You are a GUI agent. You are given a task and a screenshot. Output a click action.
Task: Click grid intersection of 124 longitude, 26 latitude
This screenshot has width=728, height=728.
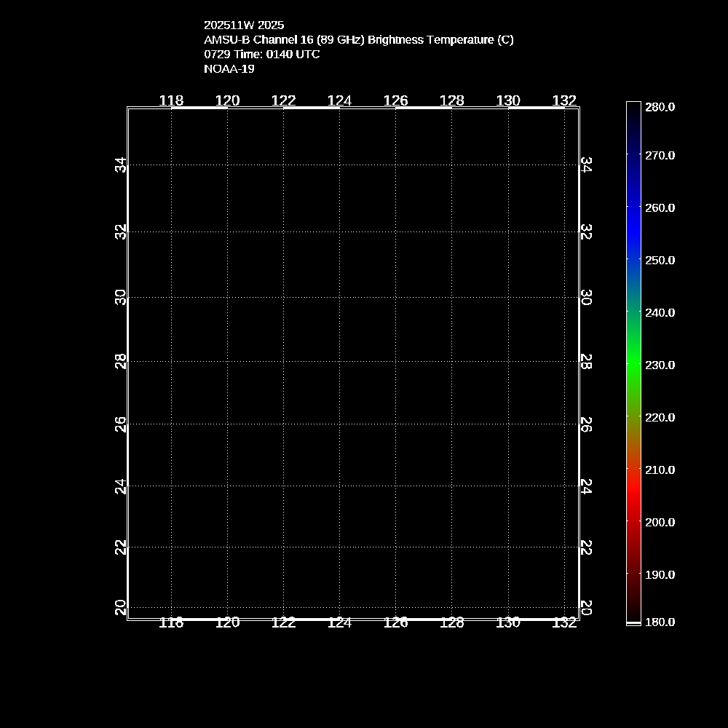pos(339,423)
